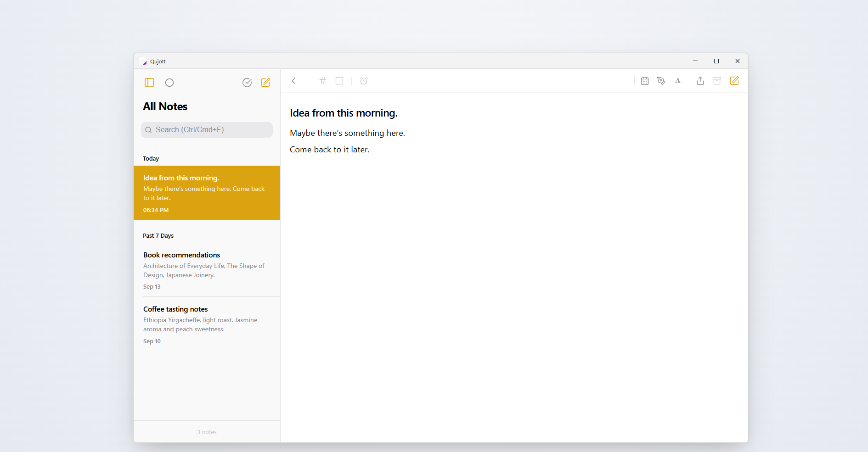Image resolution: width=868 pixels, height=452 pixels.
Task: Create new note from sidebar compose icon
Action: pyautogui.click(x=265, y=83)
